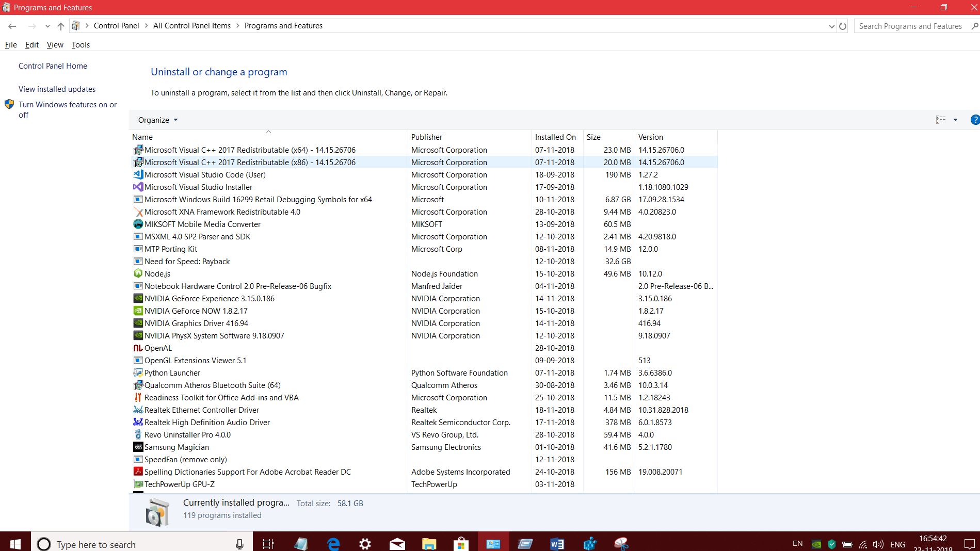
Task: Sort by the Publisher column header
Action: point(470,137)
